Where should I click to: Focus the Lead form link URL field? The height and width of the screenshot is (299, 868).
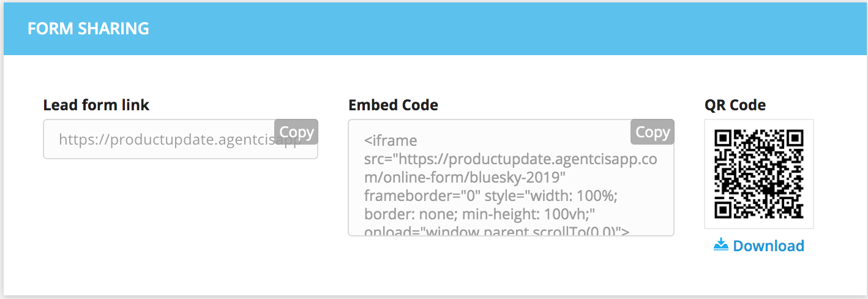tap(181, 139)
